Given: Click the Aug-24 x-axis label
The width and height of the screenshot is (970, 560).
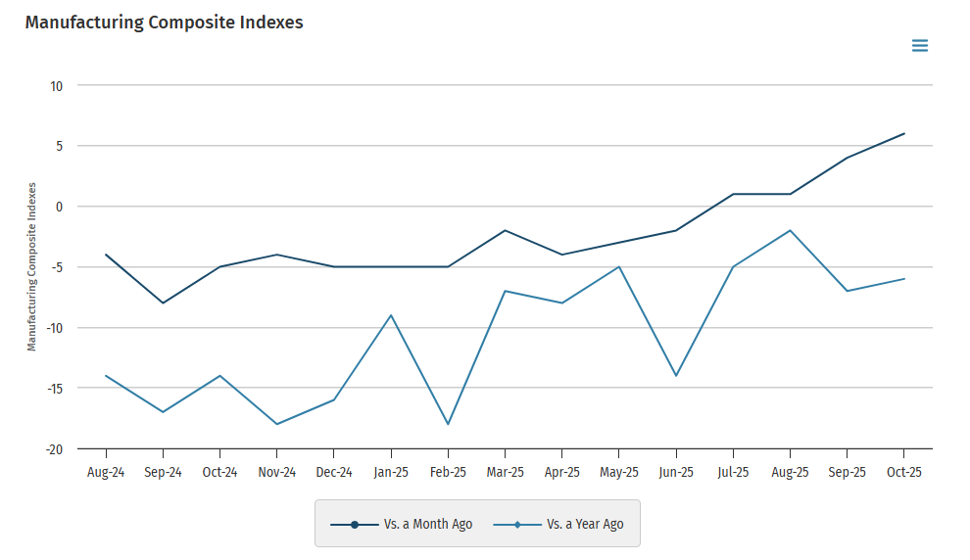Looking at the screenshot, I should [x=106, y=472].
